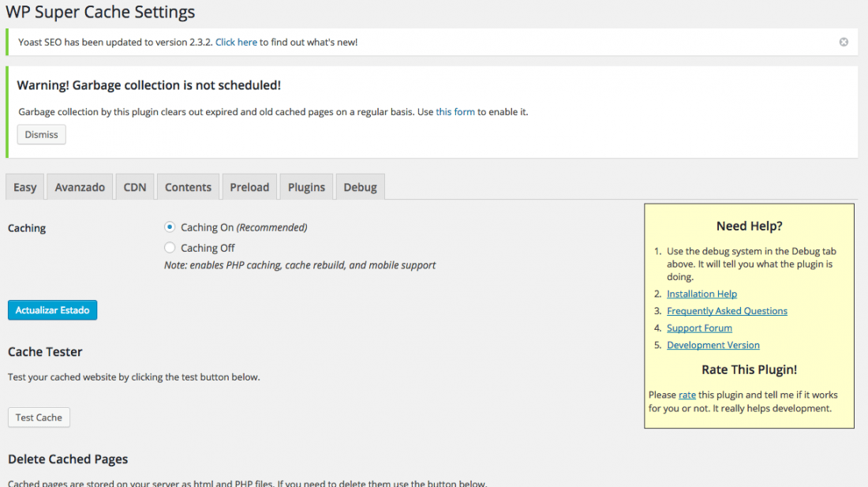This screenshot has height=487, width=868.
Task: Click the 'Caching' setting label
Action: pos(27,228)
